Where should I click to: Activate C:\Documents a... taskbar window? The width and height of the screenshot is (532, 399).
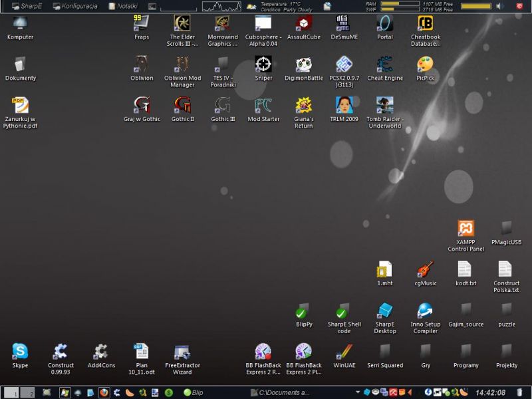click(279, 392)
